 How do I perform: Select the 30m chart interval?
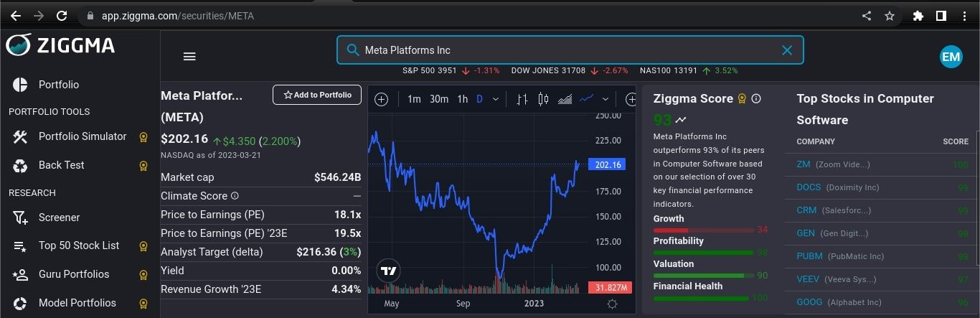[439, 99]
